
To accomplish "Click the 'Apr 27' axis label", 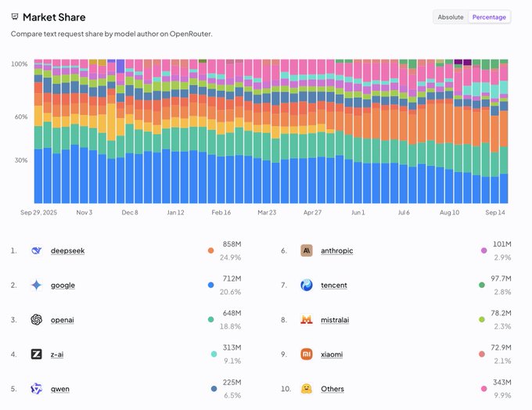I will (x=312, y=213).
